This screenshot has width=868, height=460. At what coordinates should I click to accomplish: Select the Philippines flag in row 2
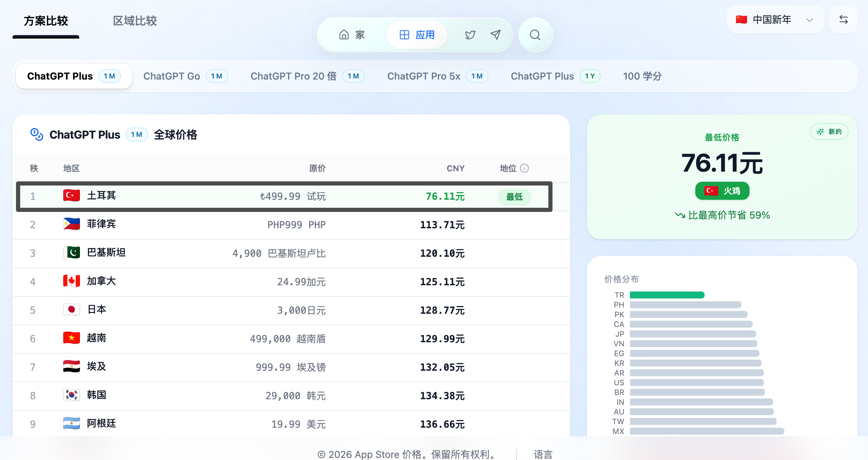click(72, 224)
